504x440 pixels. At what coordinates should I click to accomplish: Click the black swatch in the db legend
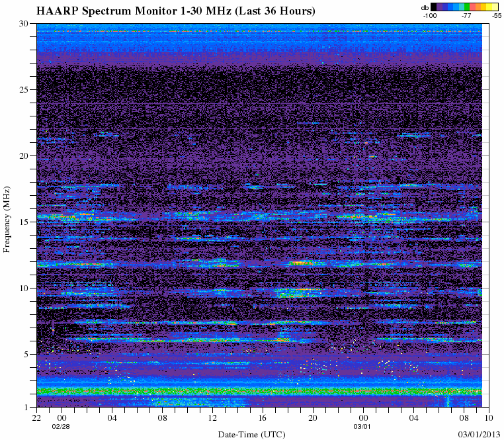pos(434,7)
